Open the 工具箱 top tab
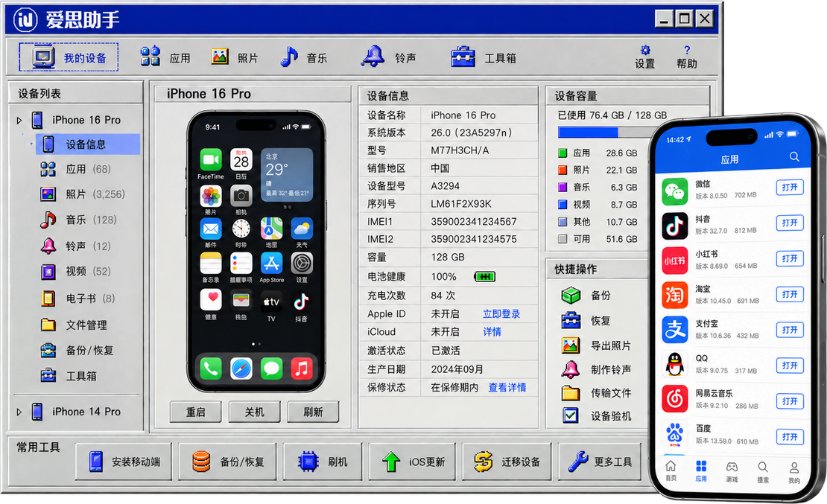827x504 pixels. [484, 57]
